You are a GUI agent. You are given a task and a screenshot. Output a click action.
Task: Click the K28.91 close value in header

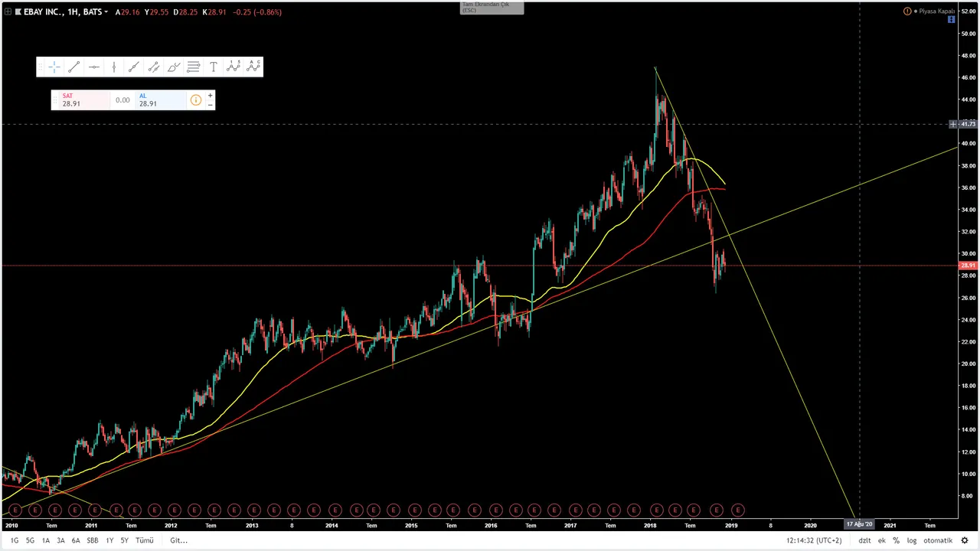point(214,12)
